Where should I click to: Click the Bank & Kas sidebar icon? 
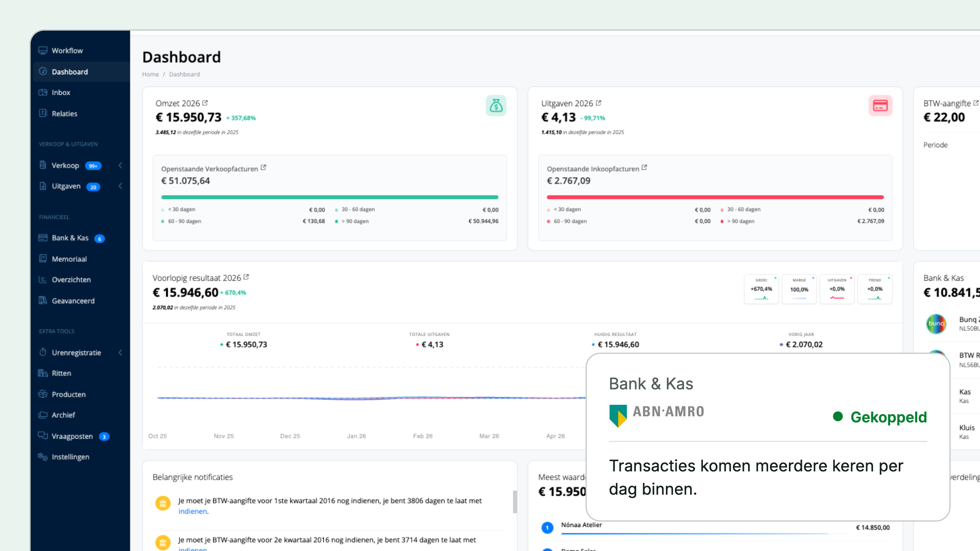coord(43,238)
